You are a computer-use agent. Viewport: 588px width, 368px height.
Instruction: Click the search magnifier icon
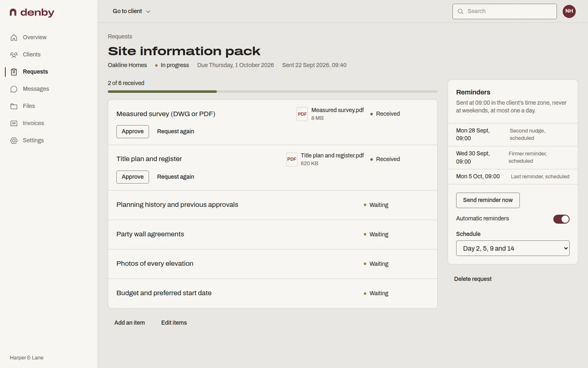[x=461, y=11]
